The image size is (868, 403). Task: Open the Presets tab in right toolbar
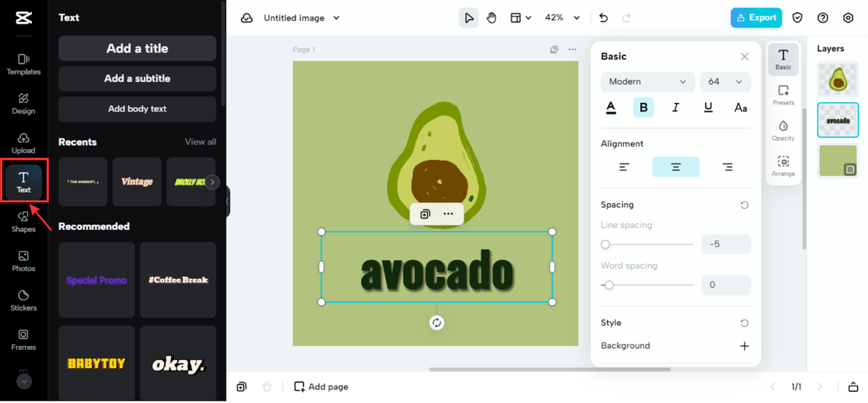(x=783, y=96)
